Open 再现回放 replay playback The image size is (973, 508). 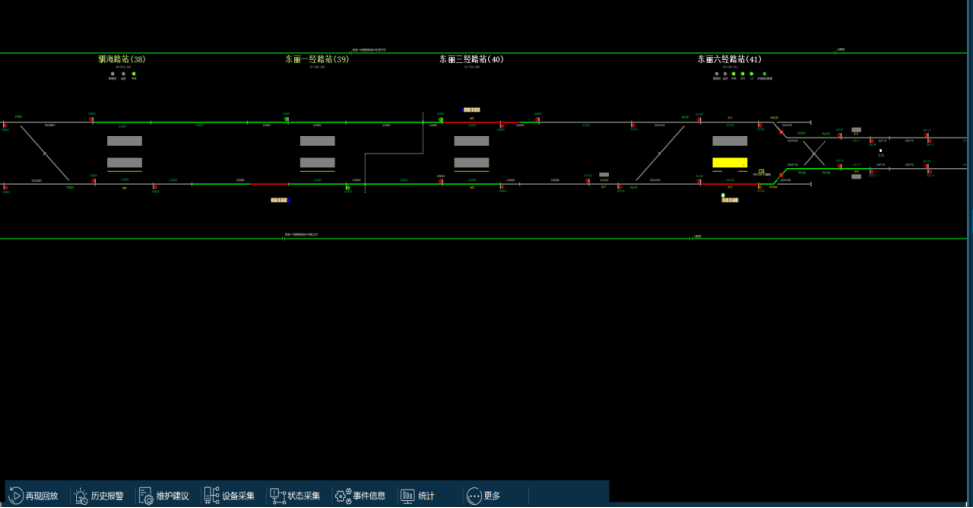(x=34, y=496)
